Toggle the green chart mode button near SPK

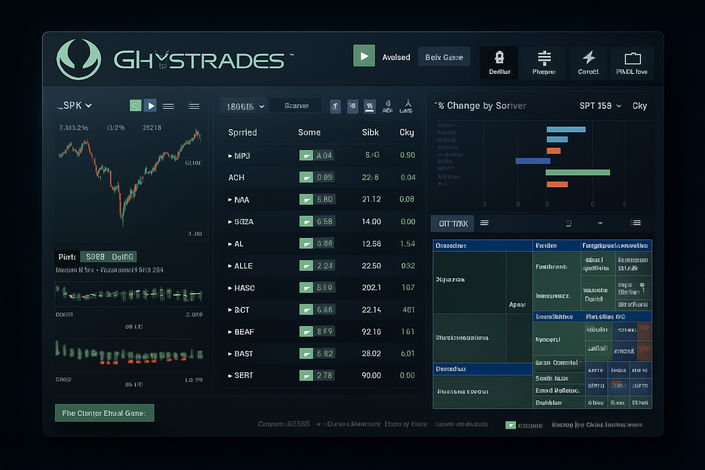point(135,105)
